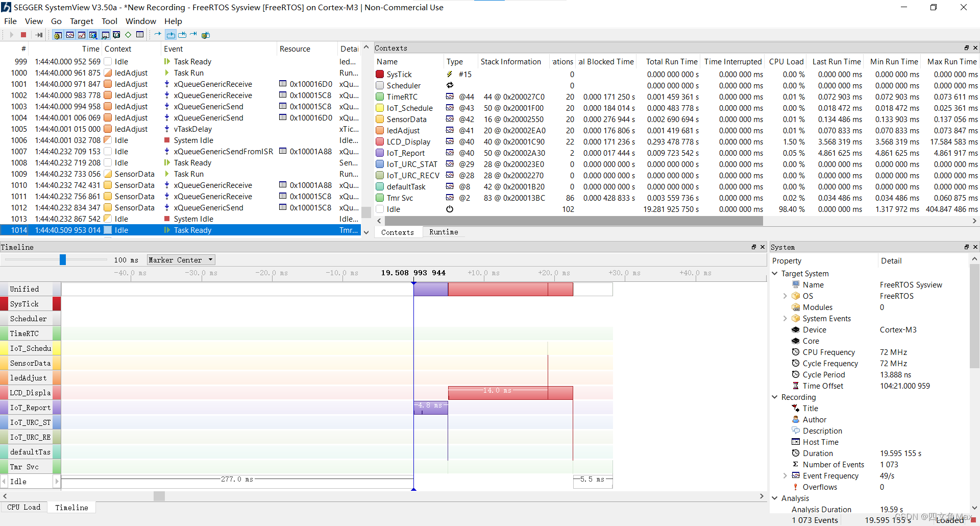Open the Target menu
This screenshot has height=526, width=980.
(81, 21)
